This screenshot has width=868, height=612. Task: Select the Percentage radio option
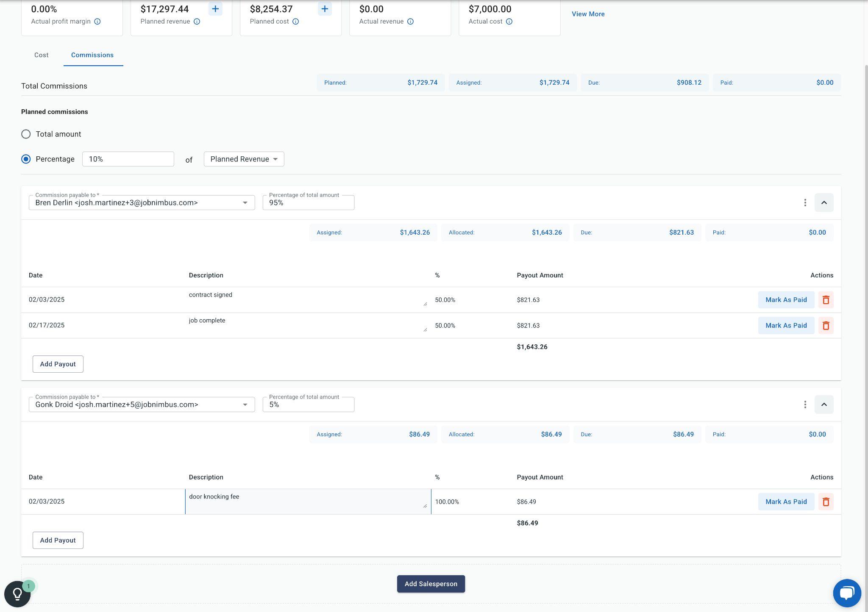coord(26,159)
